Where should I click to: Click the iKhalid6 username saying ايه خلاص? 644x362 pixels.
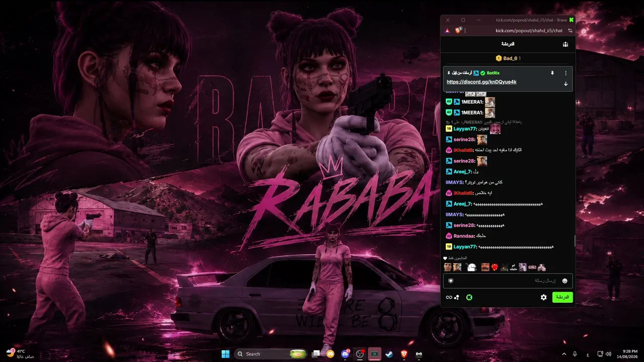[463, 193]
